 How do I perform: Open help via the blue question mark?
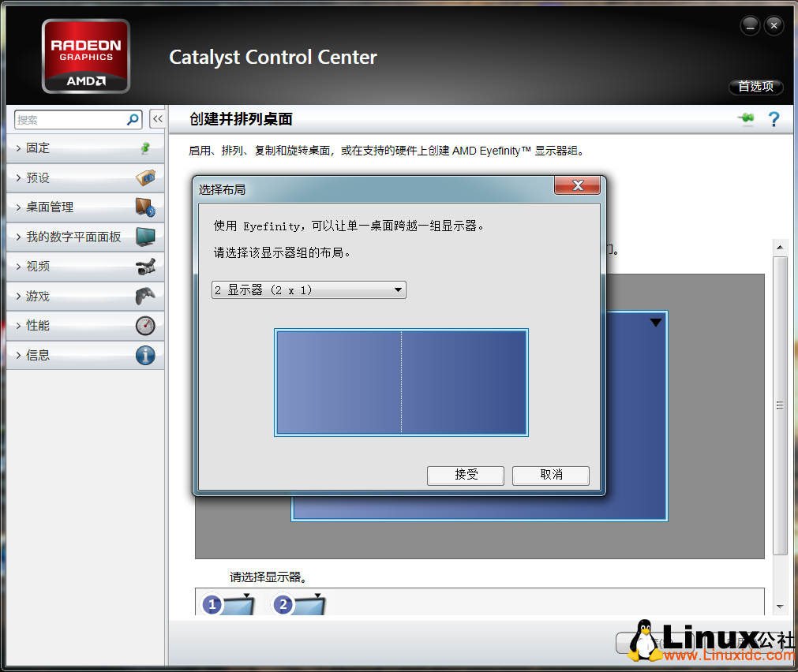pos(774,119)
